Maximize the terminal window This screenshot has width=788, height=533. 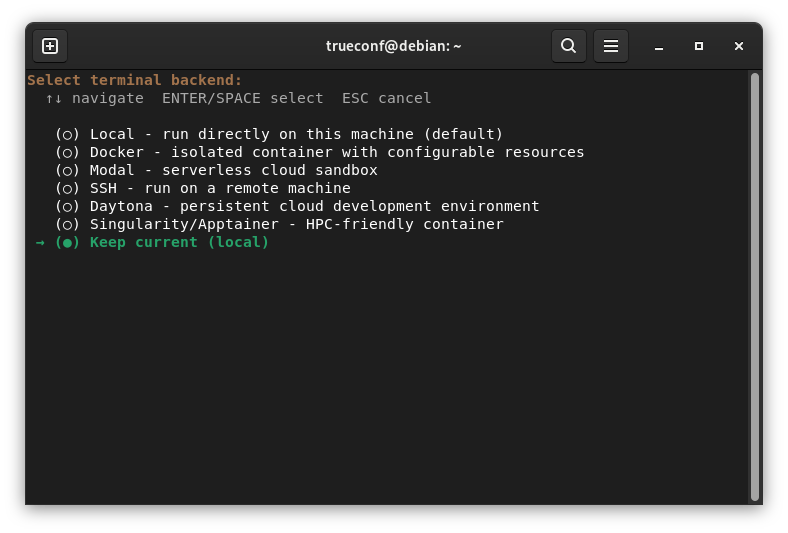tap(699, 46)
